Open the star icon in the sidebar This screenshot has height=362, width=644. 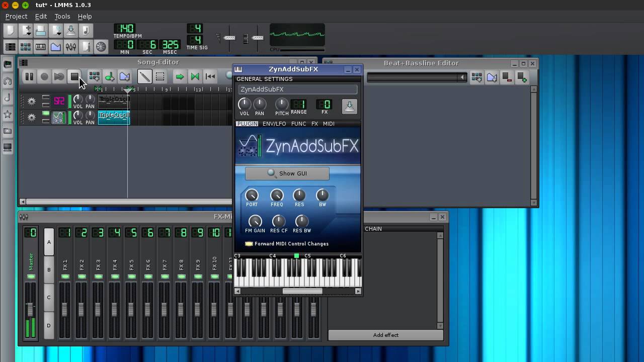pyautogui.click(x=8, y=114)
